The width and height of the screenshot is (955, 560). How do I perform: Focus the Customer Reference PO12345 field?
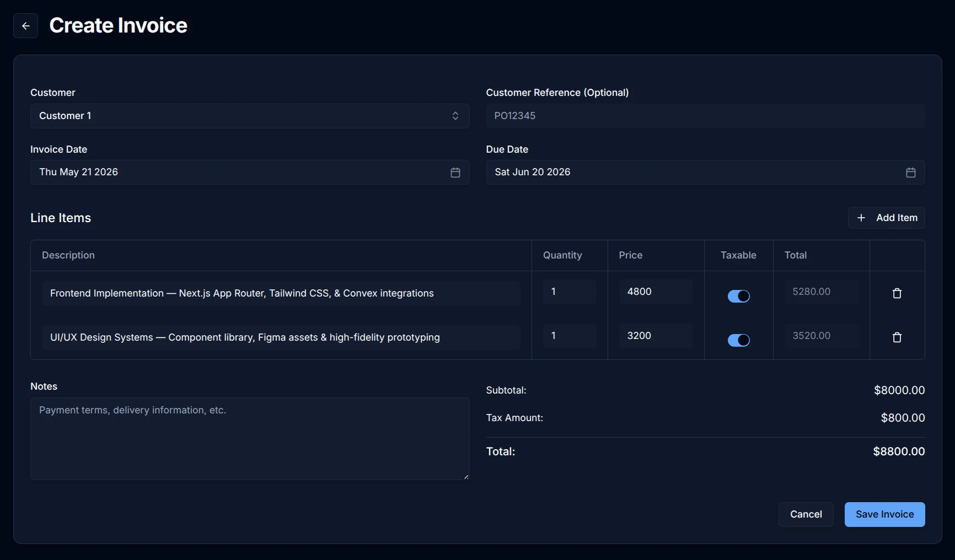[705, 116]
